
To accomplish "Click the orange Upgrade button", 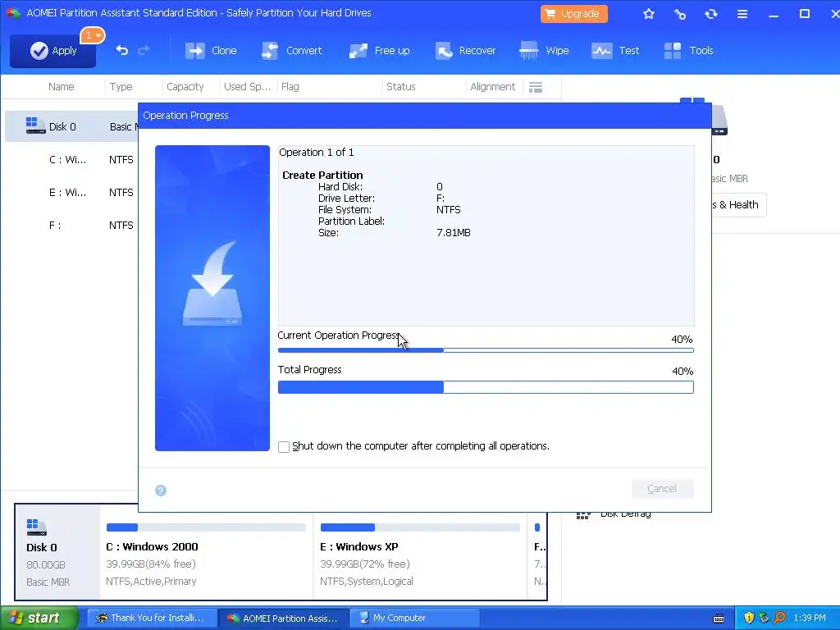I will [573, 14].
